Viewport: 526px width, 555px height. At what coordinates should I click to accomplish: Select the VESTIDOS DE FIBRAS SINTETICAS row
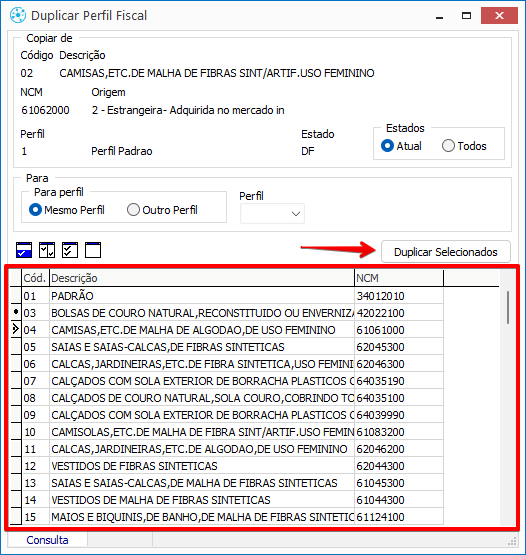tap(227, 466)
